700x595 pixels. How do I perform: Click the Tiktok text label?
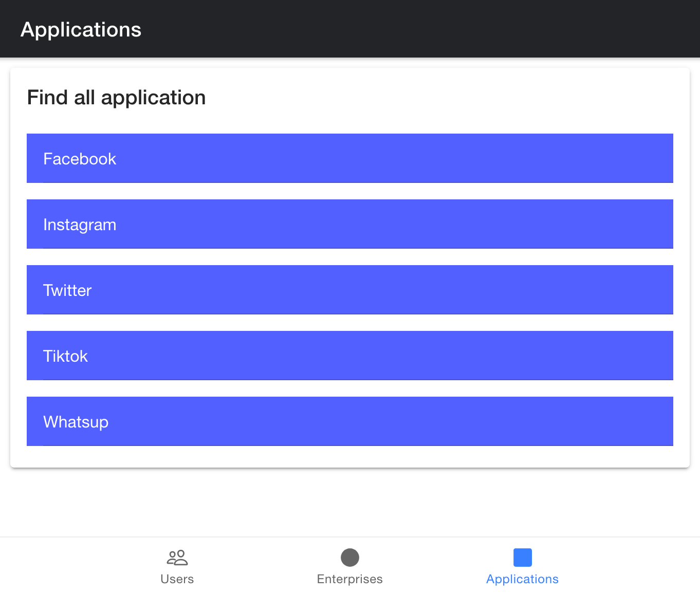click(65, 356)
